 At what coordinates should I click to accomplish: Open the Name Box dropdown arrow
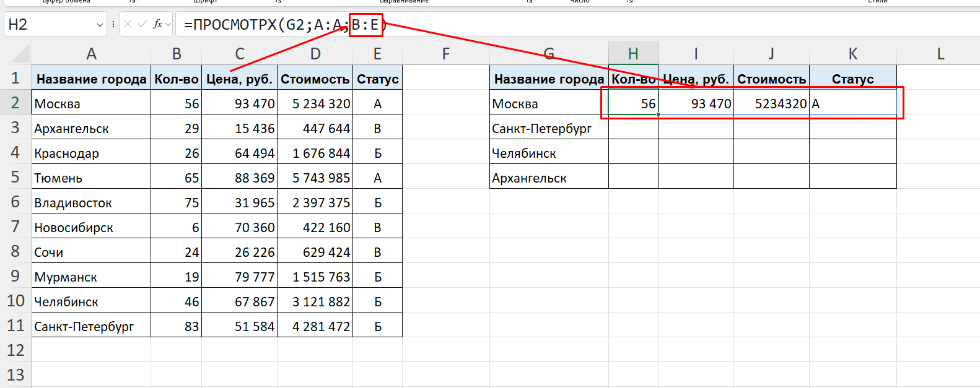[100, 25]
